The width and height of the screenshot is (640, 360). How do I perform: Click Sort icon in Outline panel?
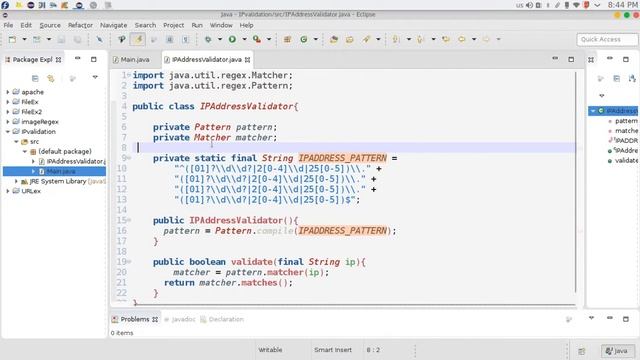point(633,78)
